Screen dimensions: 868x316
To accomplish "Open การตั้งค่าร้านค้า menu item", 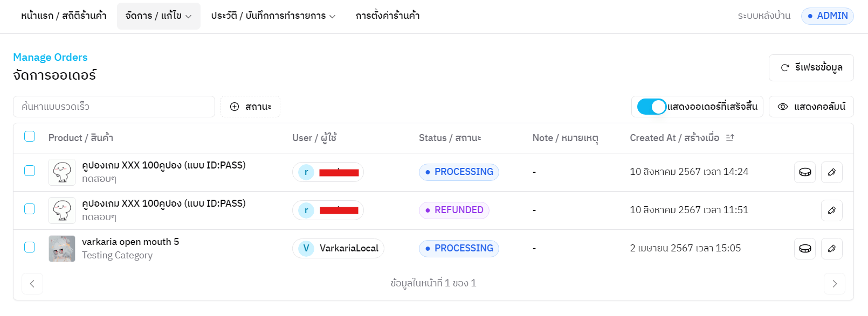I will pyautogui.click(x=387, y=16).
